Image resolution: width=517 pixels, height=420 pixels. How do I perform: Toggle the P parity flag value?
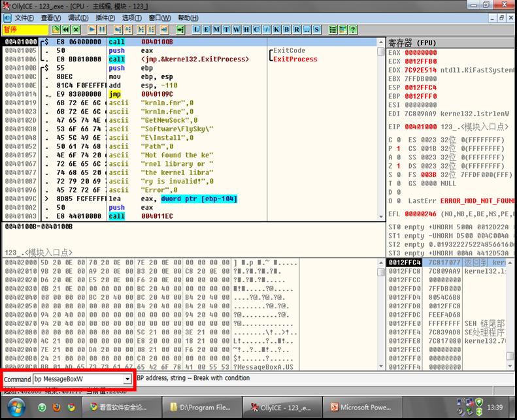click(398, 148)
